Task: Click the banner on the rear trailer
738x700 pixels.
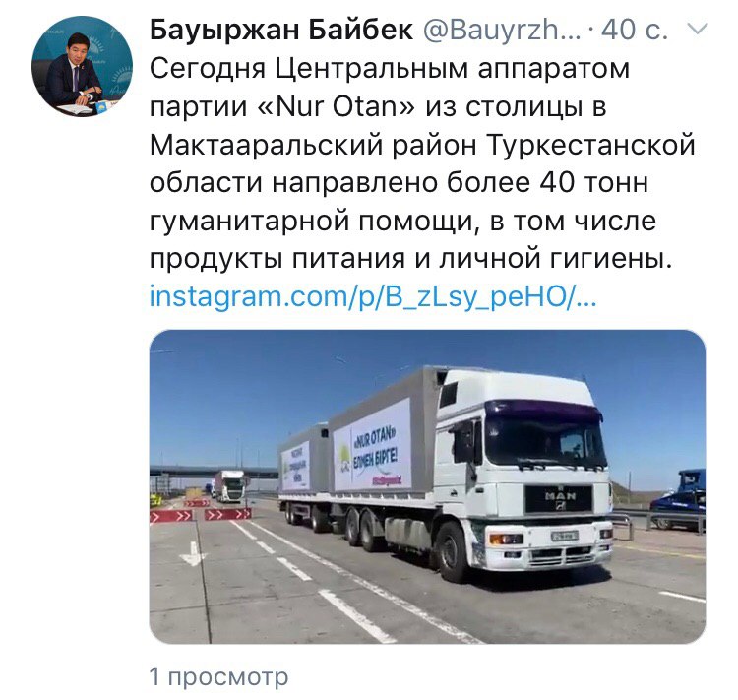Action: pyautogui.click(x=295, y=467)
